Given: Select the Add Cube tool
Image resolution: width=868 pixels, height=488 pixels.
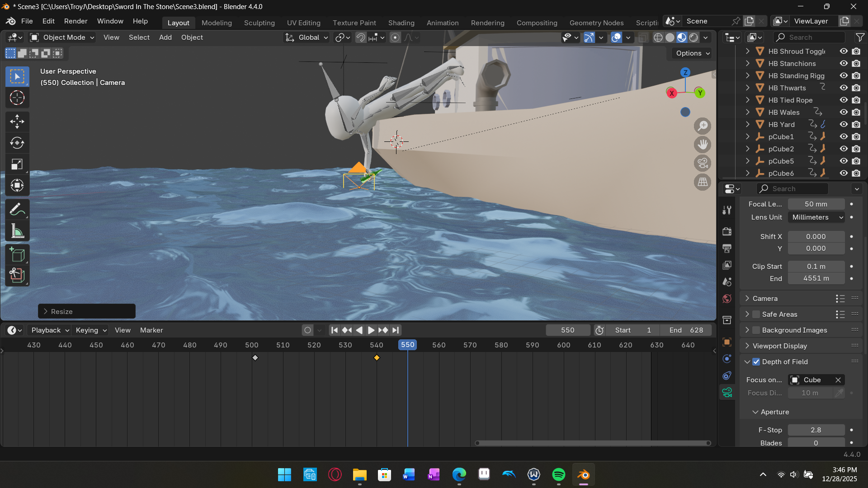Looking at the screenshot, I should [x=17, y=255].
